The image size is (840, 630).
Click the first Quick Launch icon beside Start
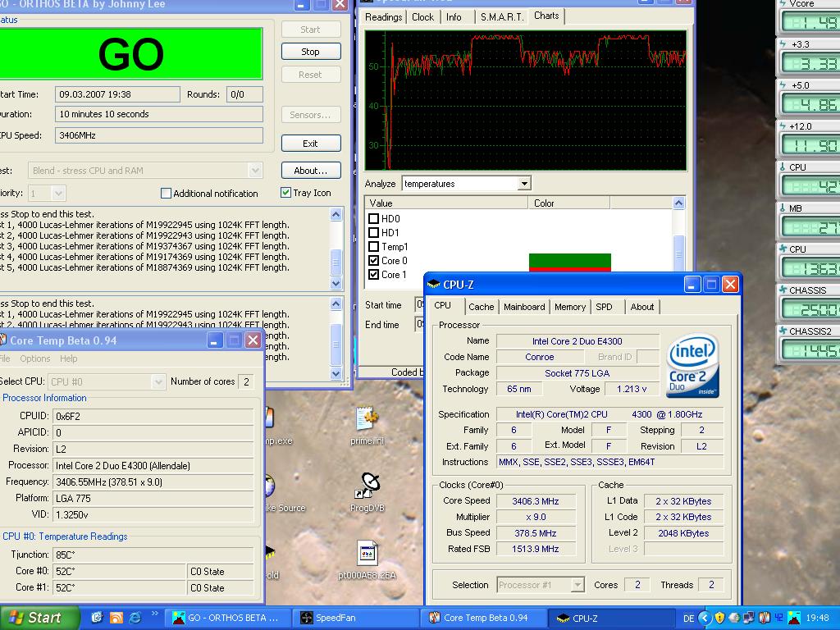coord(97,618)
